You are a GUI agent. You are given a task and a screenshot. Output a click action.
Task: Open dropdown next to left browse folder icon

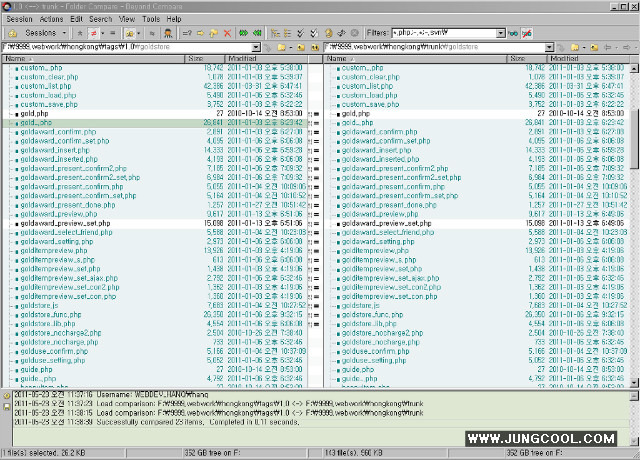coord(291,47)
